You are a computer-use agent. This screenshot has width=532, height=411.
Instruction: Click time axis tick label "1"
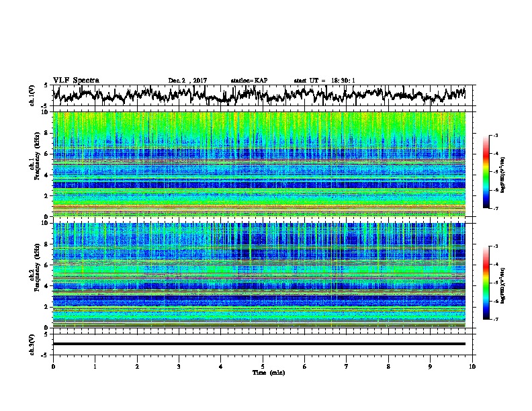tap(95, 367)
